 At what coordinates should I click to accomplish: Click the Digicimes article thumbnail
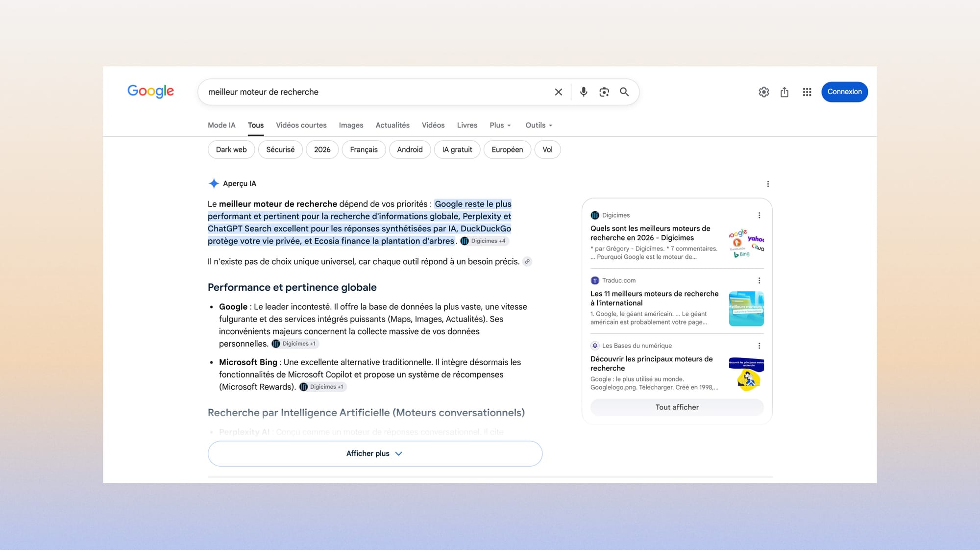[x=746, y=243]
